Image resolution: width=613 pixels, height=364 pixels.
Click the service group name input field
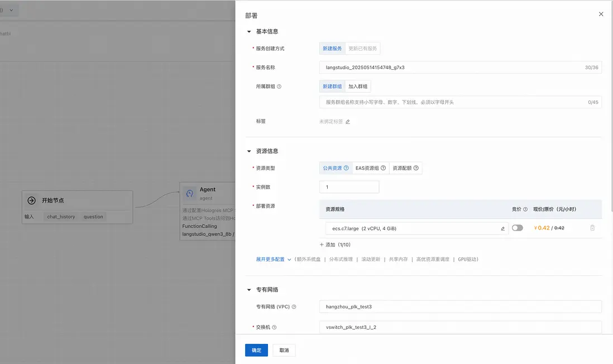[x=460, y=102]
